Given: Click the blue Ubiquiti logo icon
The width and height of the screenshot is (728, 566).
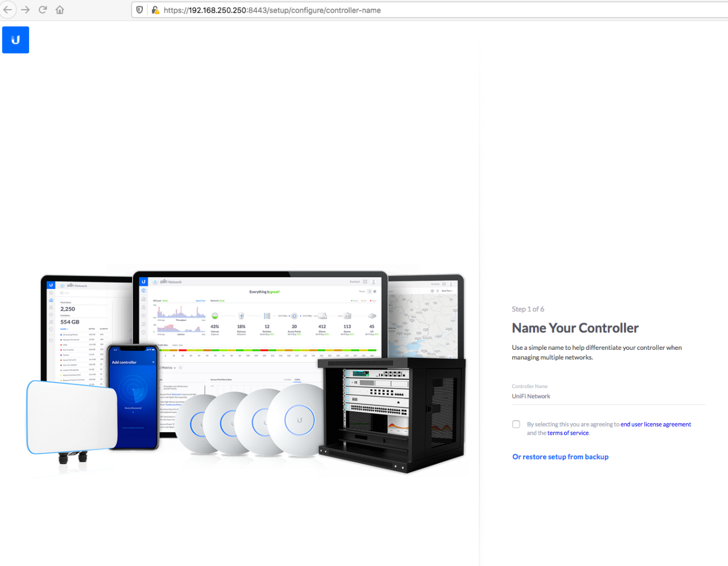Looking at the screenshot, I should (15, 40).
